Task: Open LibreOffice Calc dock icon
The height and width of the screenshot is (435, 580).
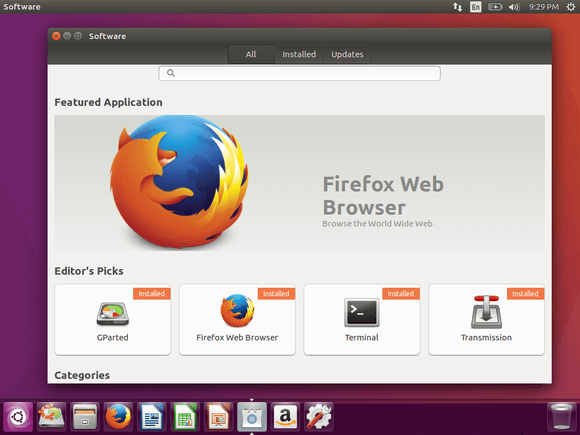Action: (x=185, y=417)
